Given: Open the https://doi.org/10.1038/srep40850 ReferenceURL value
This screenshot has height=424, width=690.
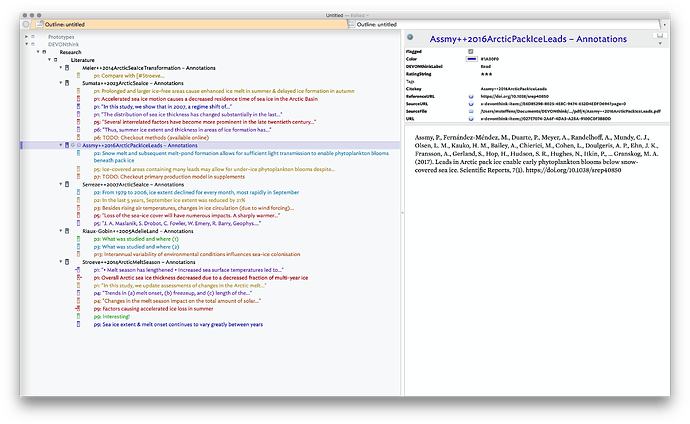Looking at the screenshot, I should point(514,96).
